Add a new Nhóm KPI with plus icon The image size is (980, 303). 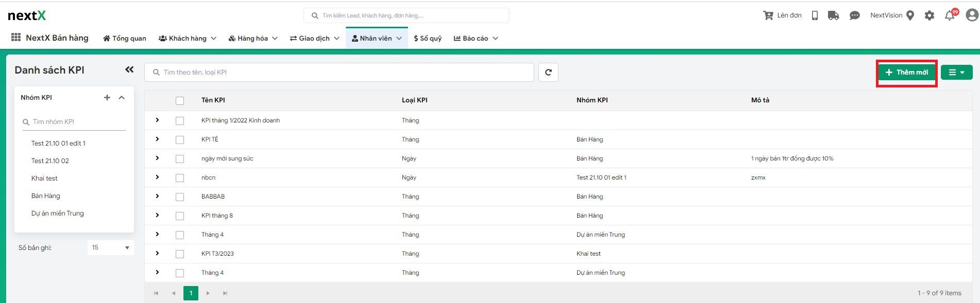(107, 97)
